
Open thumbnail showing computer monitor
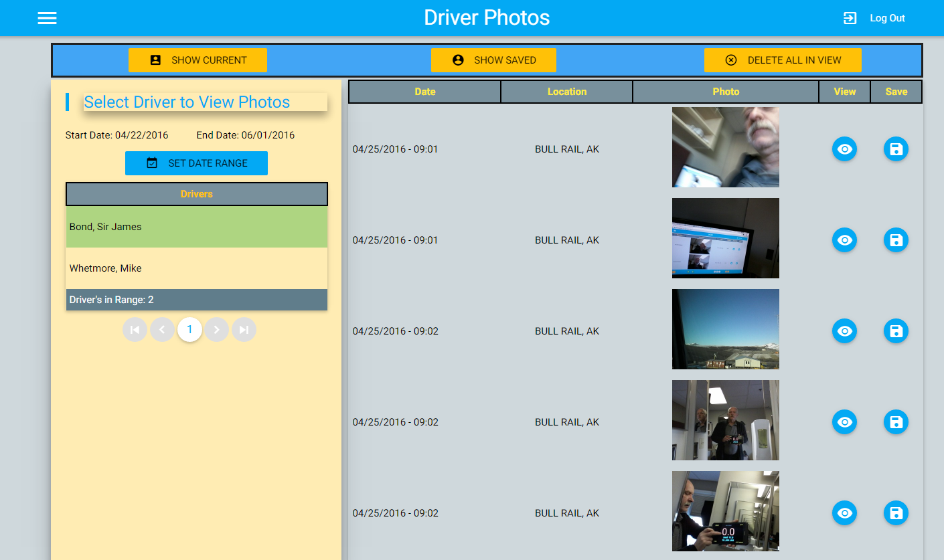726,238
